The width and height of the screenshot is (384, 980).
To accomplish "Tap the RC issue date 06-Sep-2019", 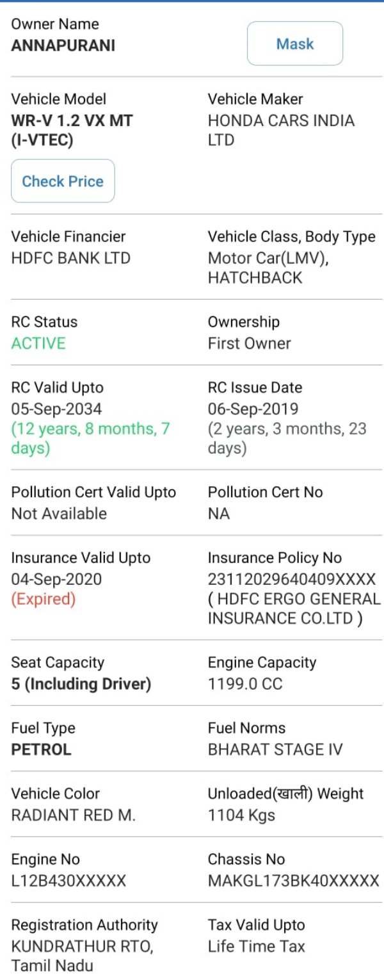I will pyautogui.click(x=253, y=409).
